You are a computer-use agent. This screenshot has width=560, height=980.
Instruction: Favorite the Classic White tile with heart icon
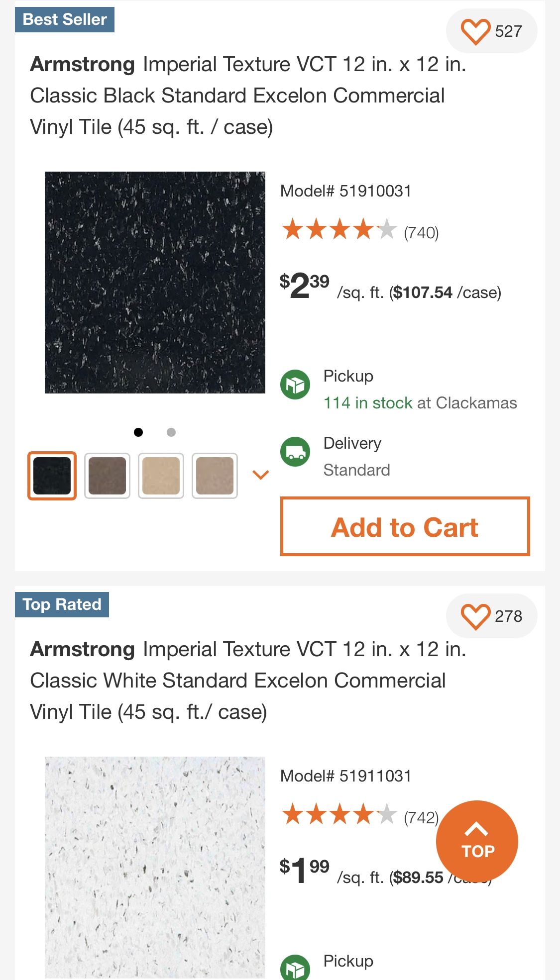click(x=475, y=616)
